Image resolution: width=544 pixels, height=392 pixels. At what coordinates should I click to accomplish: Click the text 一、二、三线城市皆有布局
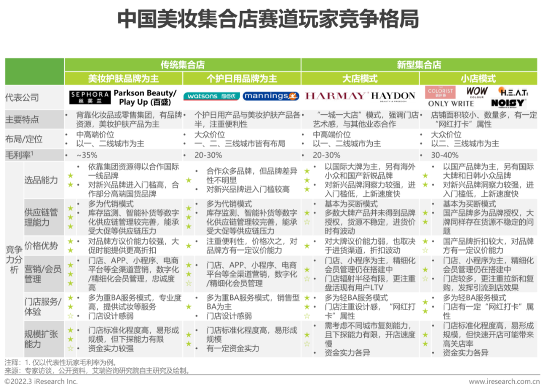click(240, 143)
